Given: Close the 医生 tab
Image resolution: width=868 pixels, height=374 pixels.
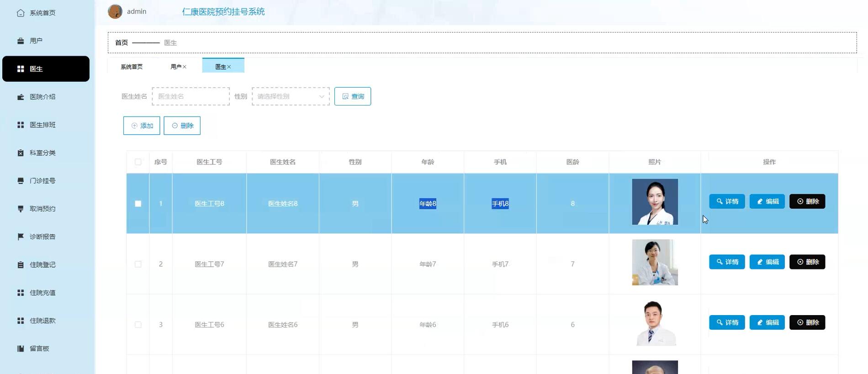Looking at the screenshot, I should point(229,67).
